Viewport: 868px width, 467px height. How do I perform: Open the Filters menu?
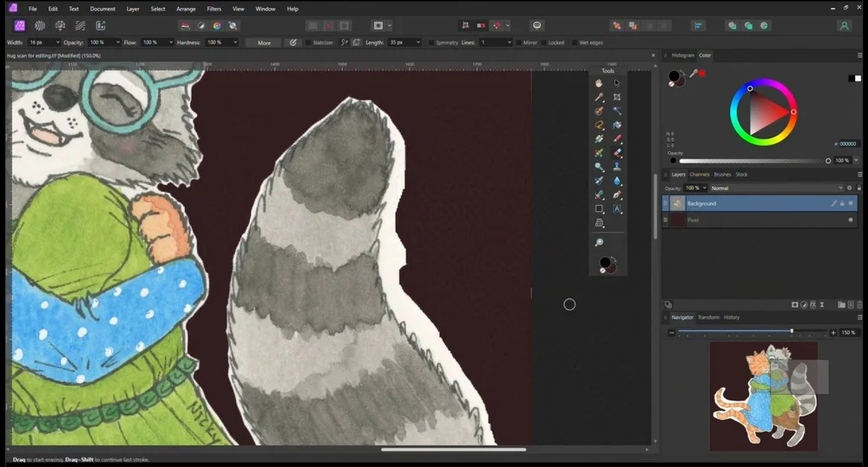(x=214, y=9)
